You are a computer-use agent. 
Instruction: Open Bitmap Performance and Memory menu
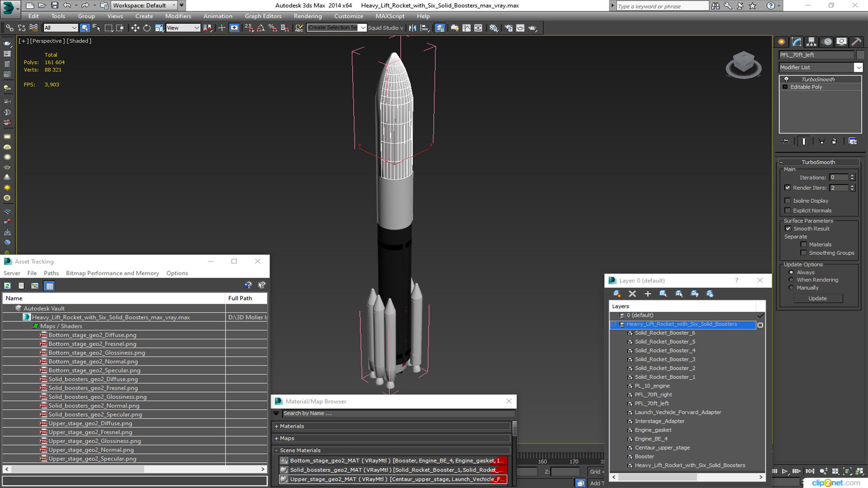point(112,273)
